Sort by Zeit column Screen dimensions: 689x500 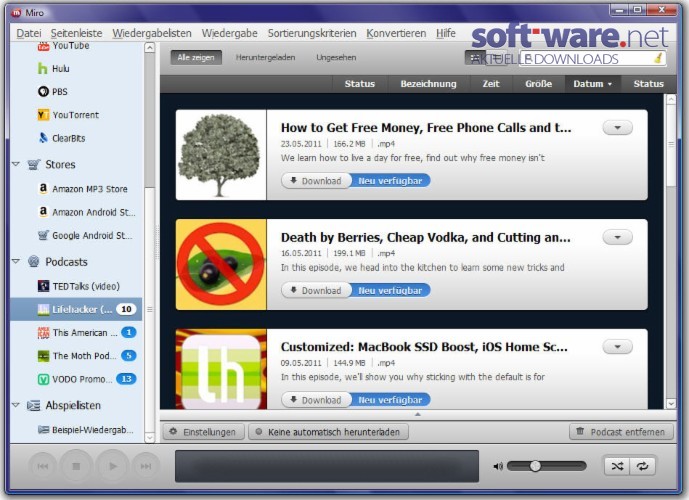click(491, 84)
